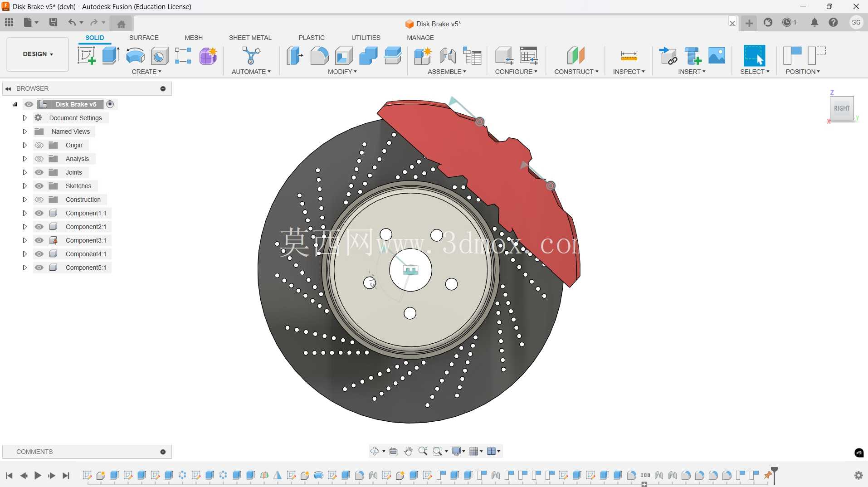Viewport: 868px width, 487px height.
Task: Select the Press Pull tool
Action: (x=295, y=56)
